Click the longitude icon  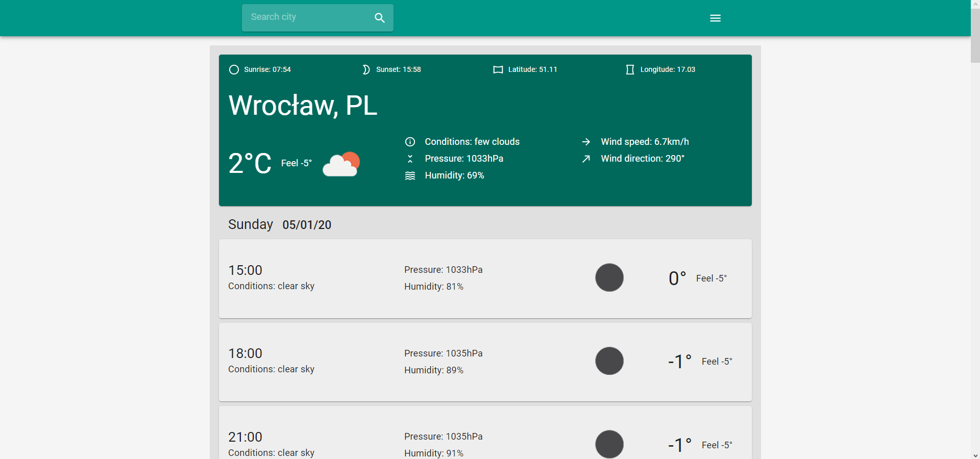coord(630,69)
